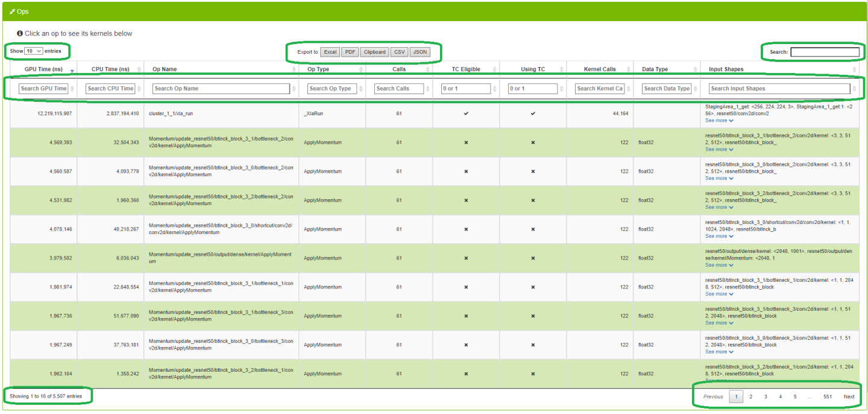Click the Search Op Name filter field

[221, 89]
